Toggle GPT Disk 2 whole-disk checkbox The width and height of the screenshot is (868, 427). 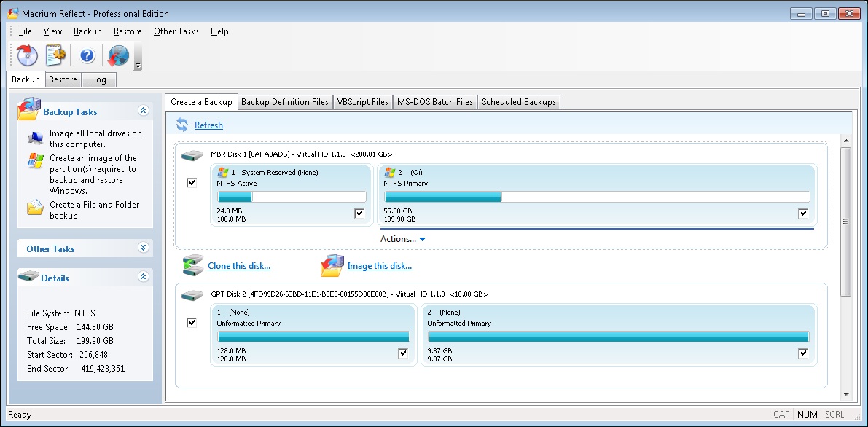192,322
